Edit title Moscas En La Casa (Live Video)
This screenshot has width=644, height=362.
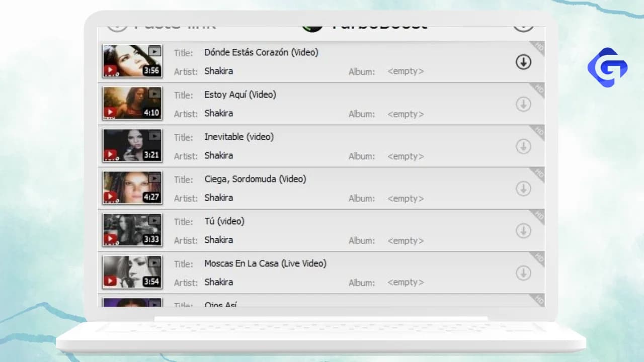(x=265, y=263)
